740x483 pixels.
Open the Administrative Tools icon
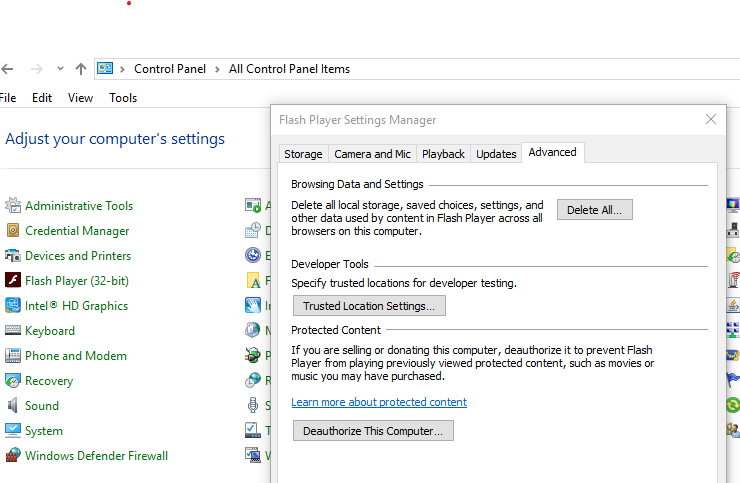pyautogui.click(x=13, y=206)
